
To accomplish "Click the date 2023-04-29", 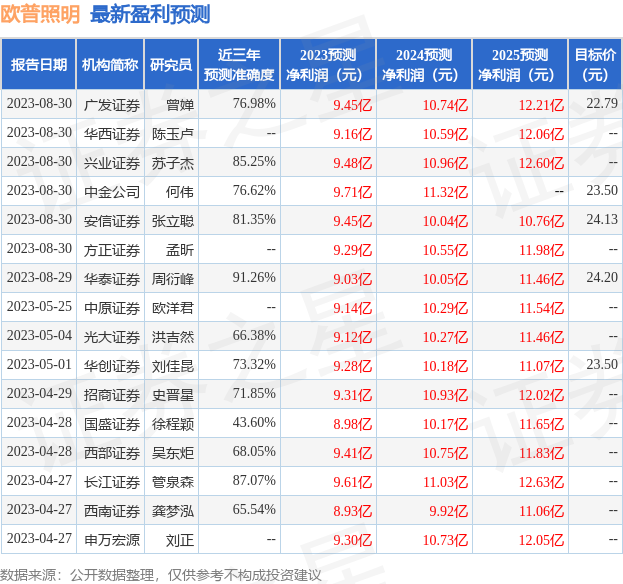I will point(39,393).
